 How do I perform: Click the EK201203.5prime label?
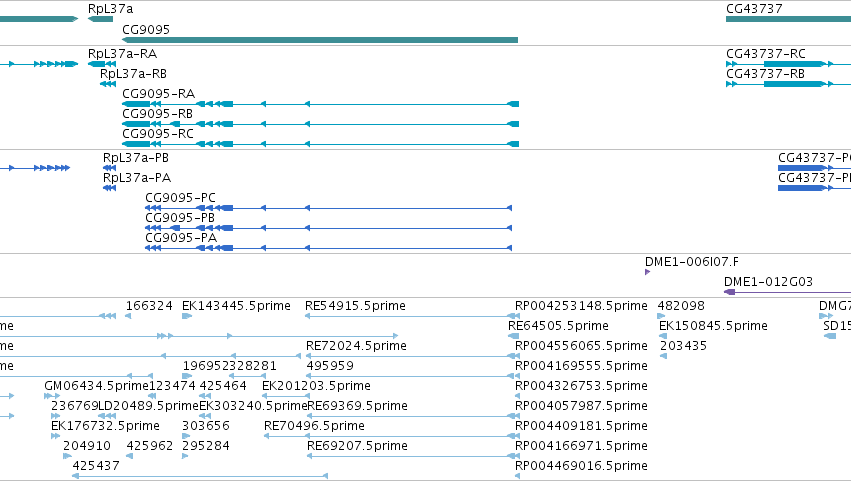316,386
